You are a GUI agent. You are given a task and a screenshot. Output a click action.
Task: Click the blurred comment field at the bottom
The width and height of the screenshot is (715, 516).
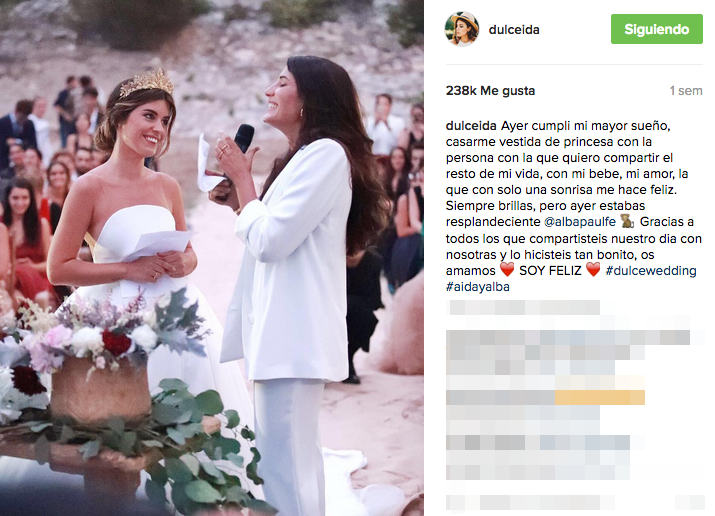tap(575, 502)
